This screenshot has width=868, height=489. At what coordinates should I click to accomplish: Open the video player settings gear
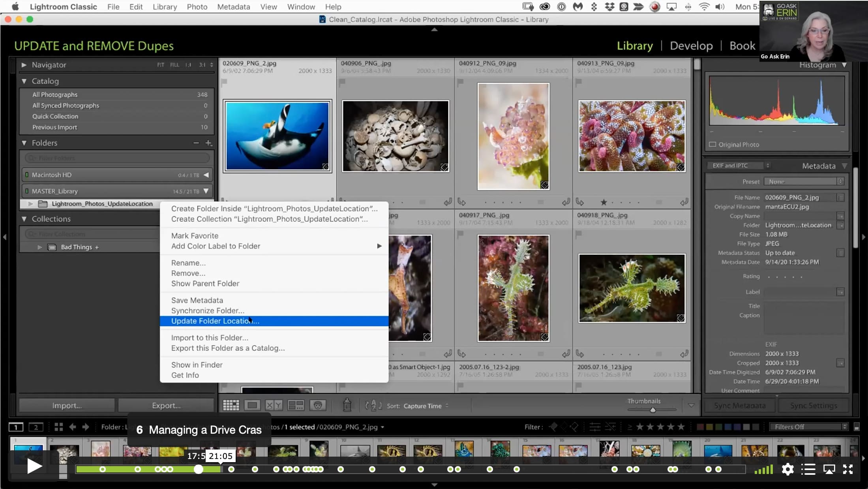tap(787, 469)
